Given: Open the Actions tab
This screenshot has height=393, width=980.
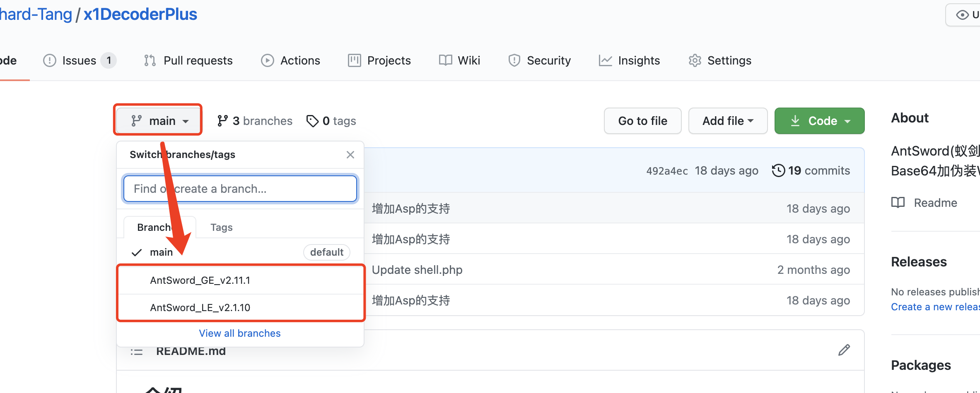Looking at the screenshot, I should pyautogui.click(x=290, y=60).
